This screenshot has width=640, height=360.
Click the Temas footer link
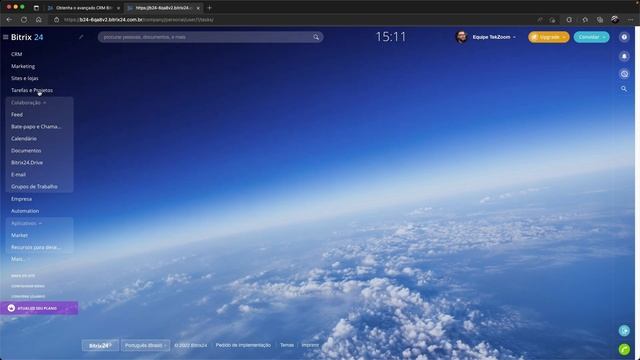(287, 345)
